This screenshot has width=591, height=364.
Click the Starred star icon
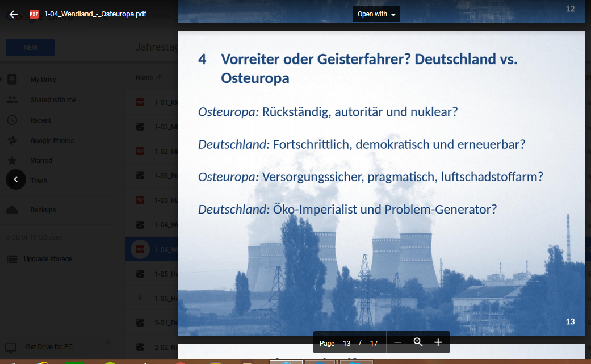click(12, 161)
